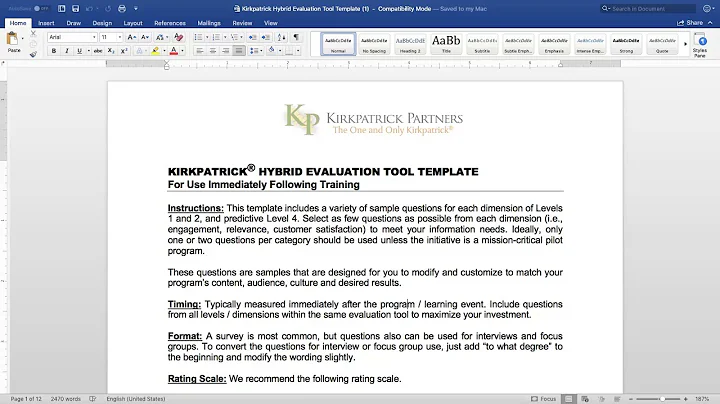The image size is (720, 404).
Task: Click the Increase Indent icon
Action: [265, 37]
